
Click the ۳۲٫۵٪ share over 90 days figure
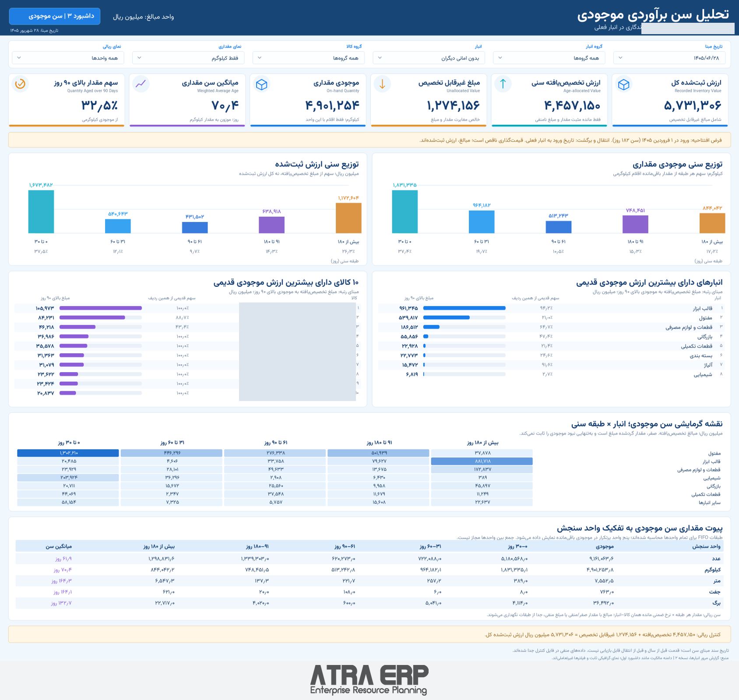tap(99, 106)
